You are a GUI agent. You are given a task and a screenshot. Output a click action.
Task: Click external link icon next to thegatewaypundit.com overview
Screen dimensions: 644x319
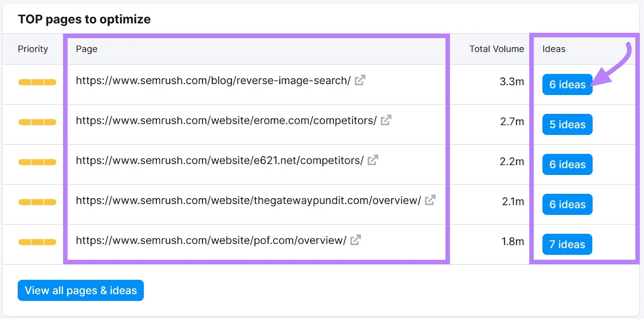(430, 200)
